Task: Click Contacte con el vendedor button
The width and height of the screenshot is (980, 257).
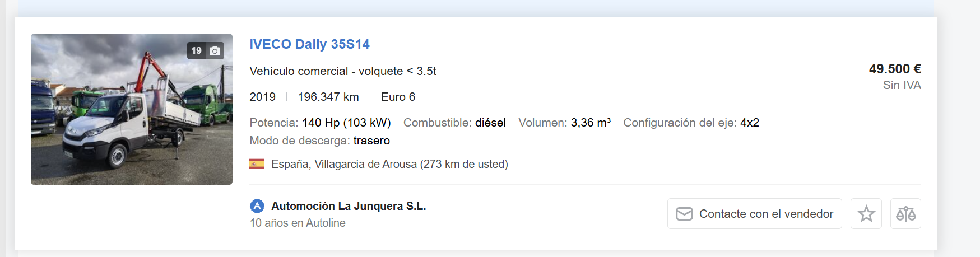Action: point(754,213)
